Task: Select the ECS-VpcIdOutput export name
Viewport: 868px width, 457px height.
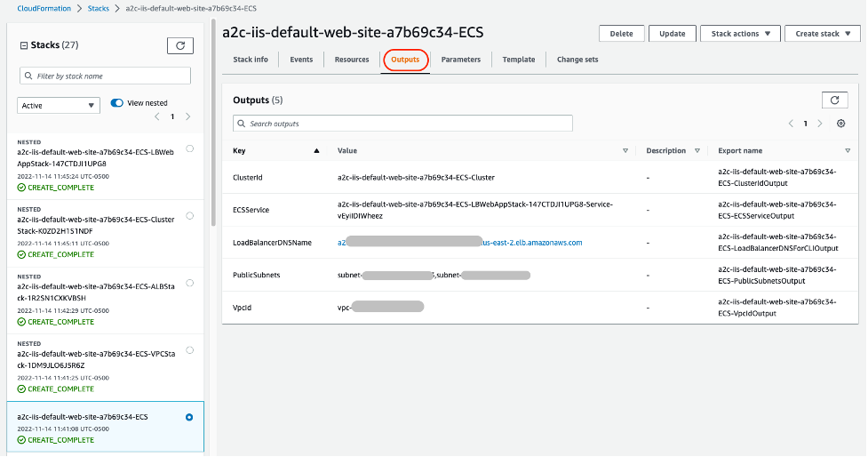Action: (777, 308)
